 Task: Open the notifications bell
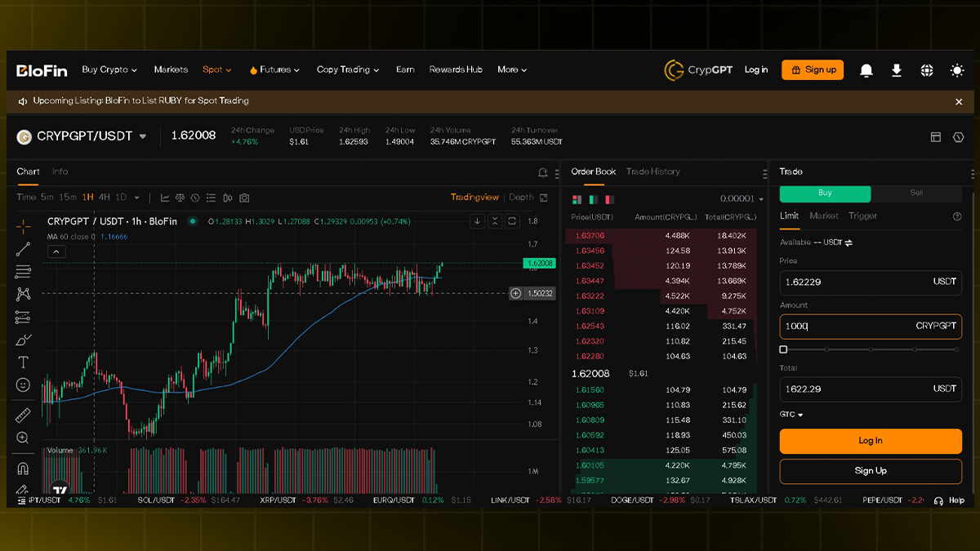[x=866, y=70]
